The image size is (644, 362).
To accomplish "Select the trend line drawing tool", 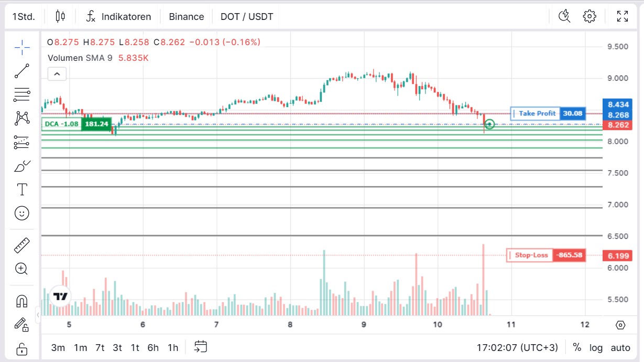I will [22, 71].
